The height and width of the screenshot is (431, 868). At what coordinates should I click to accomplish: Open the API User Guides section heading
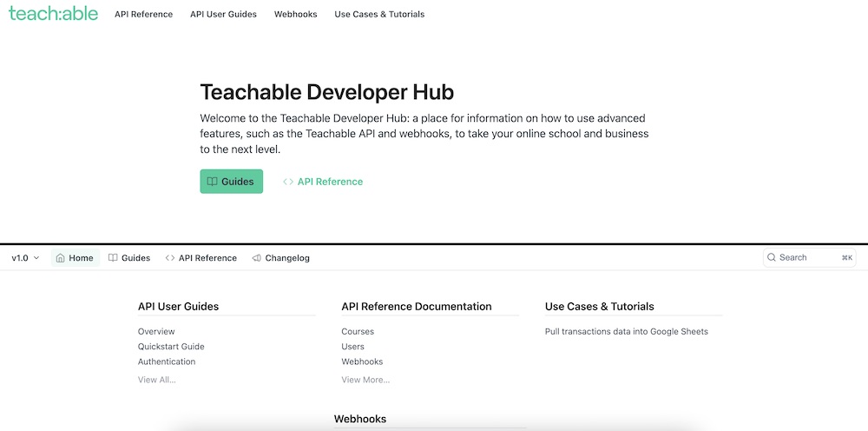pos(178,307)
